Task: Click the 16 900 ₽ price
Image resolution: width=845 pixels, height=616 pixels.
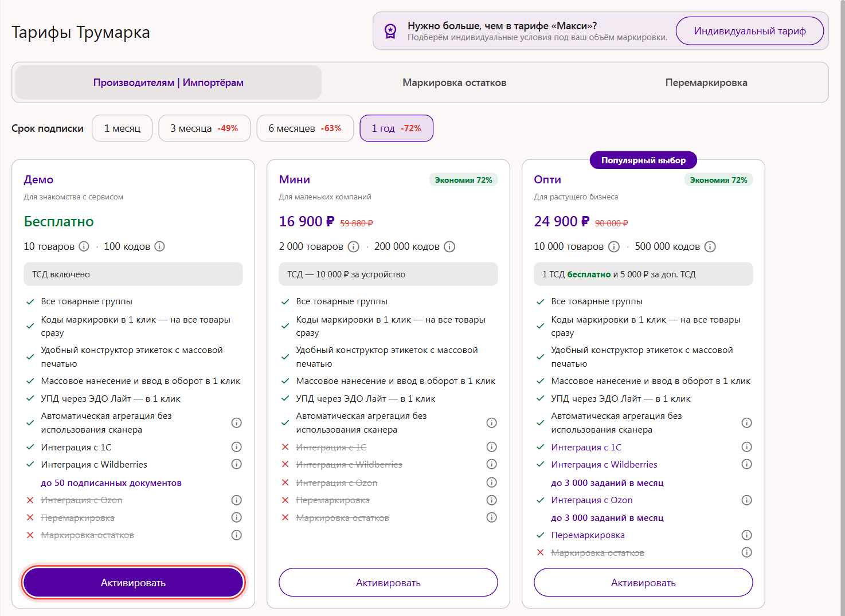Action: (307, 222)
